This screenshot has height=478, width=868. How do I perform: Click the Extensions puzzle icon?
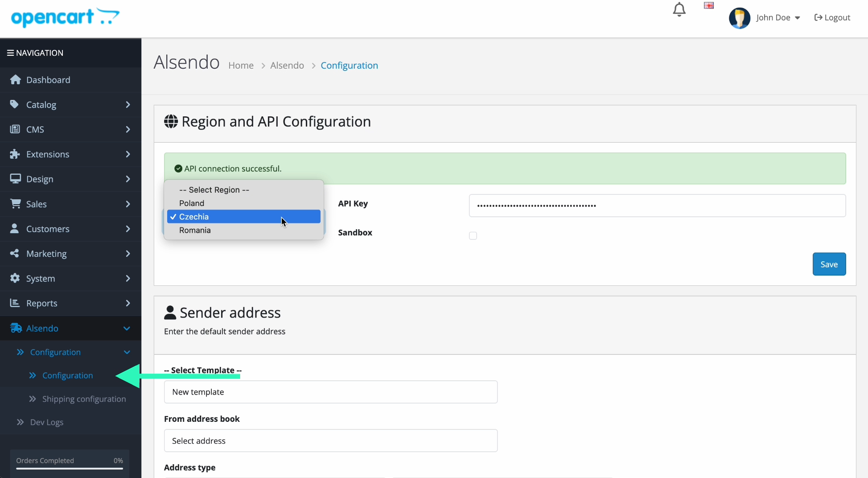coord(15,154)
